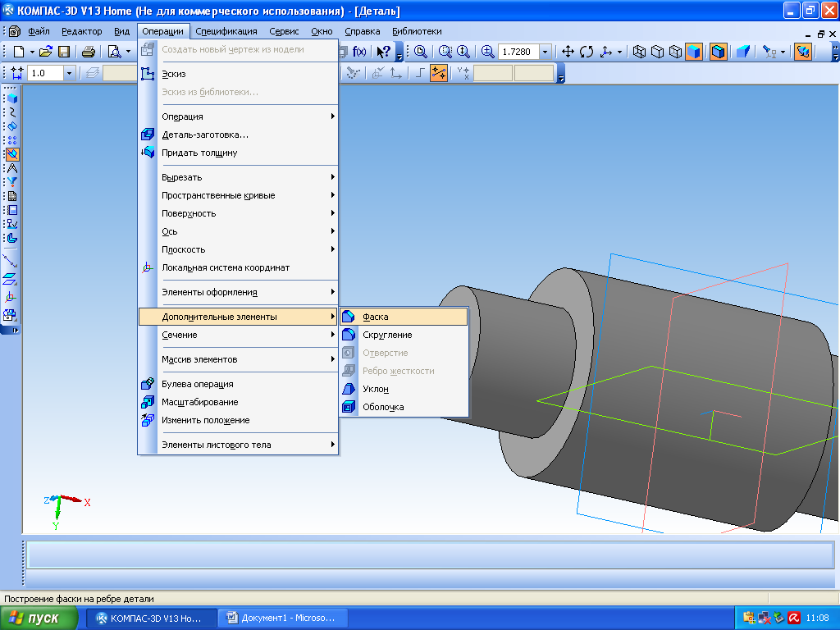The height and width of the screenshot is (630, 840).
Task: Expand the Элементы листового тела submenu
Action: point(239,445)
